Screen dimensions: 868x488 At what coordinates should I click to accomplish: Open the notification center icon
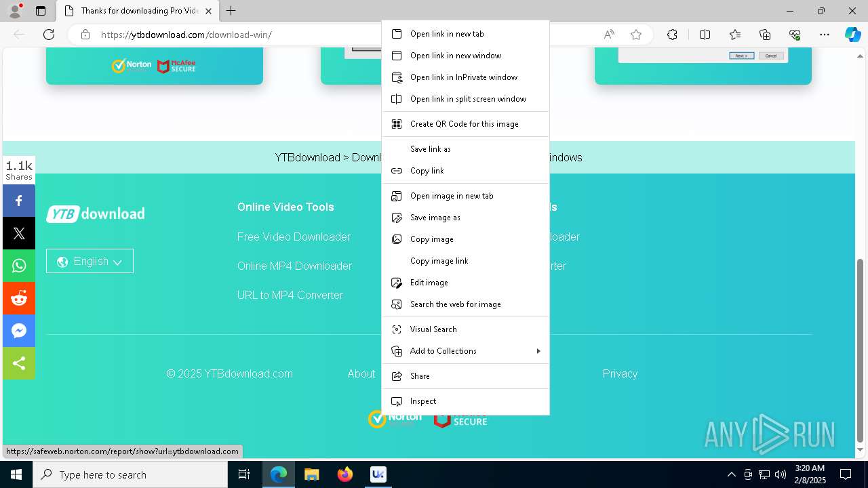846,474
